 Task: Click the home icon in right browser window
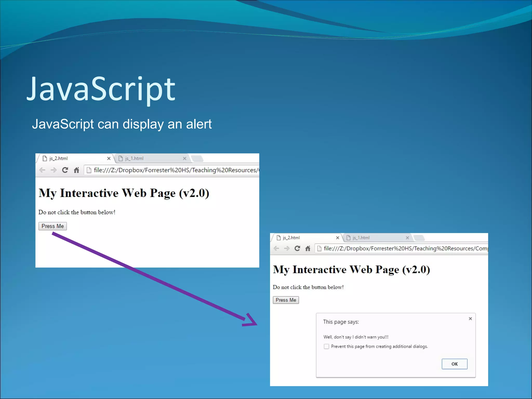point(308,248)
